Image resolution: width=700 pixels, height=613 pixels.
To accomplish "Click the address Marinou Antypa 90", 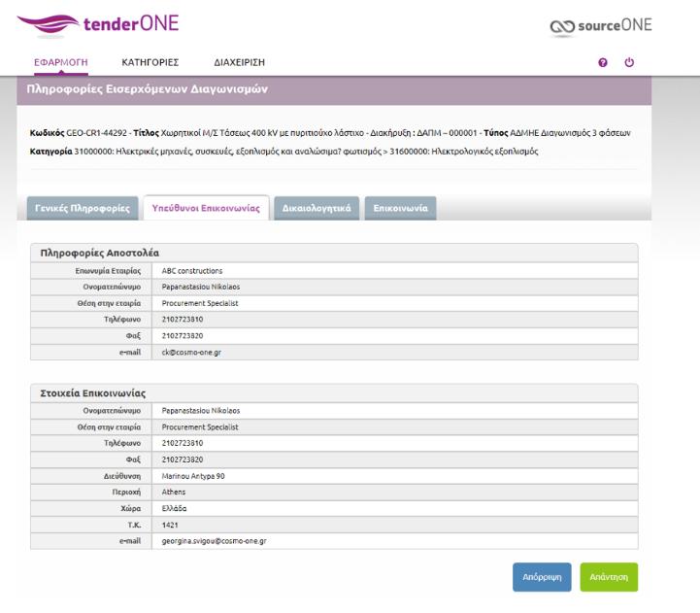I will point(193,476).
